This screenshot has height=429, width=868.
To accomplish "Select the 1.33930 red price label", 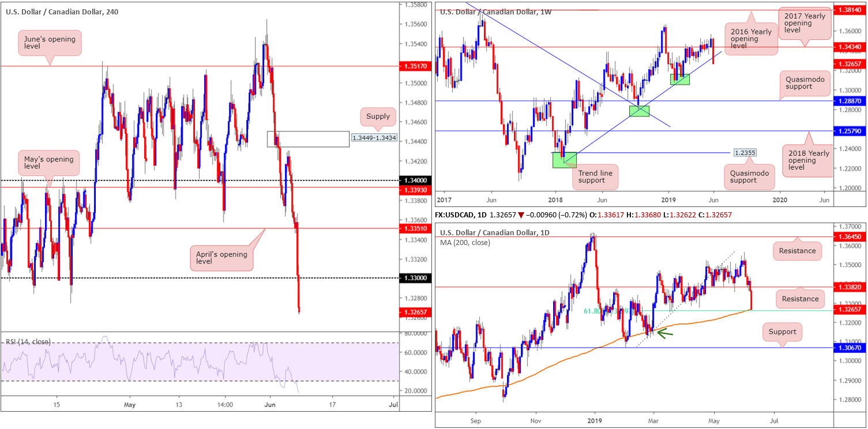I will click(x=415, y=189).
